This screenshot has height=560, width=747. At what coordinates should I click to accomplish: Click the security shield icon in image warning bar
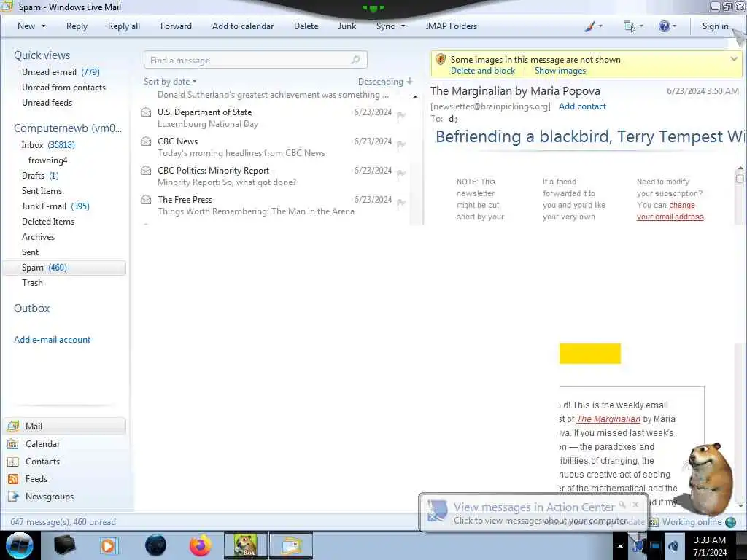click(x=441, y=60)
